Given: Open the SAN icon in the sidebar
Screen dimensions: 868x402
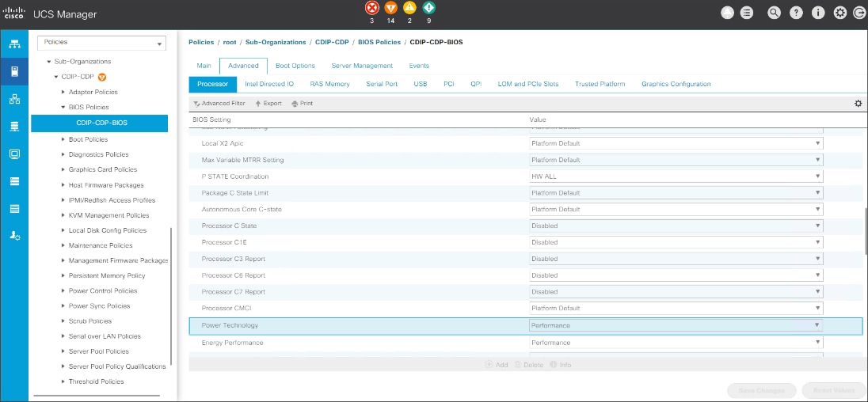Looking at the screenshot, I should [15, 127].
